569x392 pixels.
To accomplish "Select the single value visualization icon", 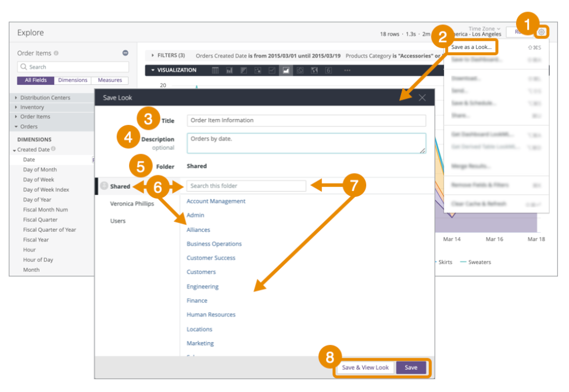I will 328,70.
